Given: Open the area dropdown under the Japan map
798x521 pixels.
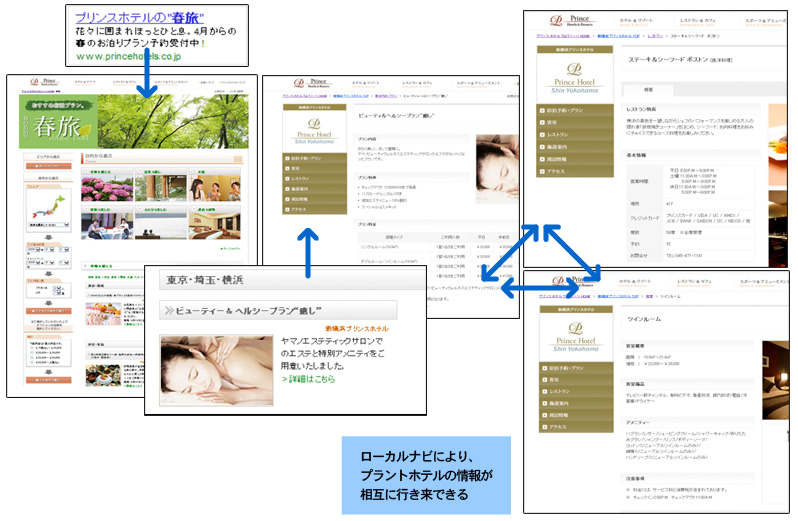Looking at the screenshot, I should click(48, 224).
